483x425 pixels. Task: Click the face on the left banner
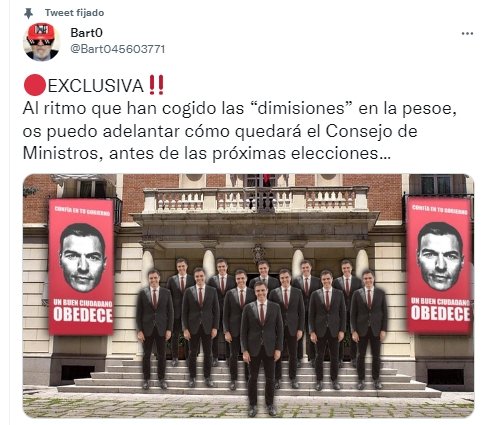coord(83,258)
